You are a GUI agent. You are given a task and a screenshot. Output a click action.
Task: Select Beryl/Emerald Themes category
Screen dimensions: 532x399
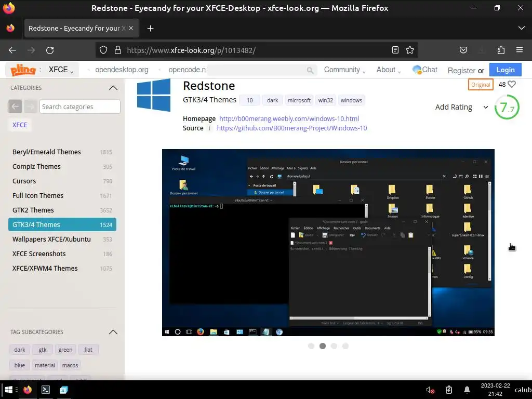[x=62, y=152]
